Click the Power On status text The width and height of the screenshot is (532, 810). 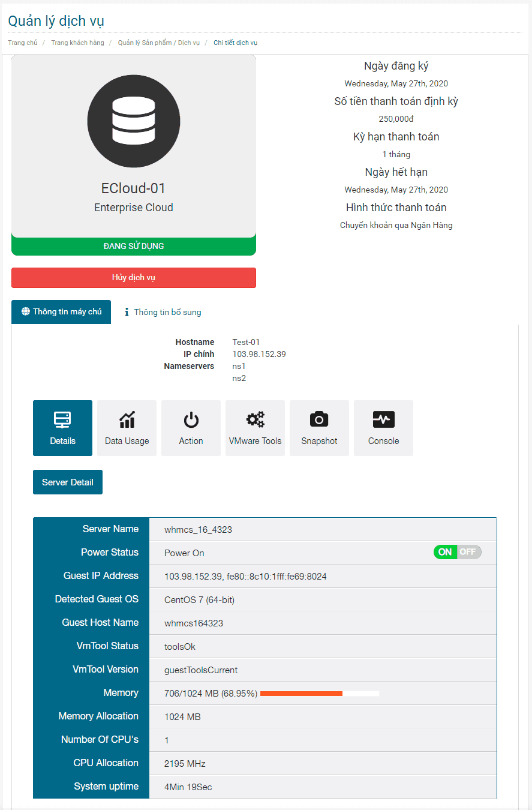pos(184,553)
